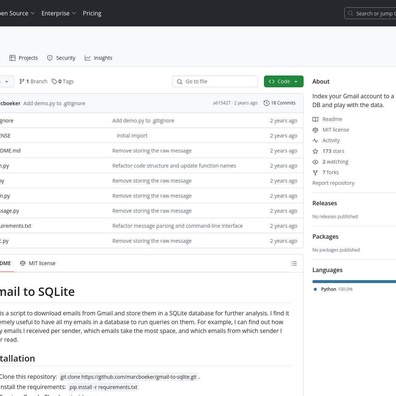Open the Releases heading link

[325, 203]
